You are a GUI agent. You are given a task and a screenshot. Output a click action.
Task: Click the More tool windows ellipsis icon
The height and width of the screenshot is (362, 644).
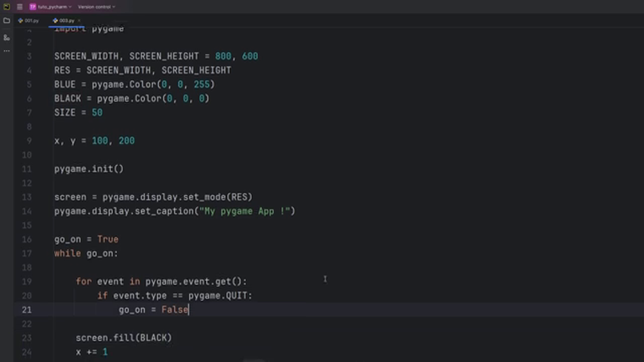point(7,51)
